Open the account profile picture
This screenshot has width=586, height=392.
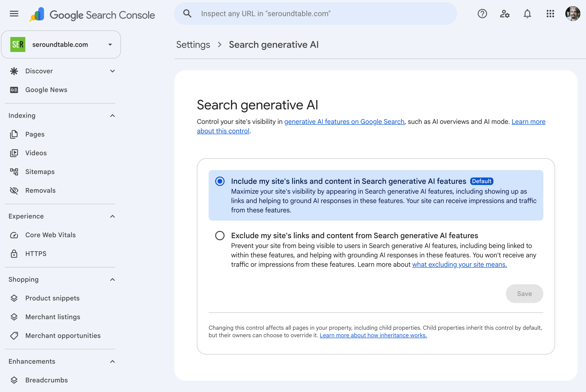[572, 14]
